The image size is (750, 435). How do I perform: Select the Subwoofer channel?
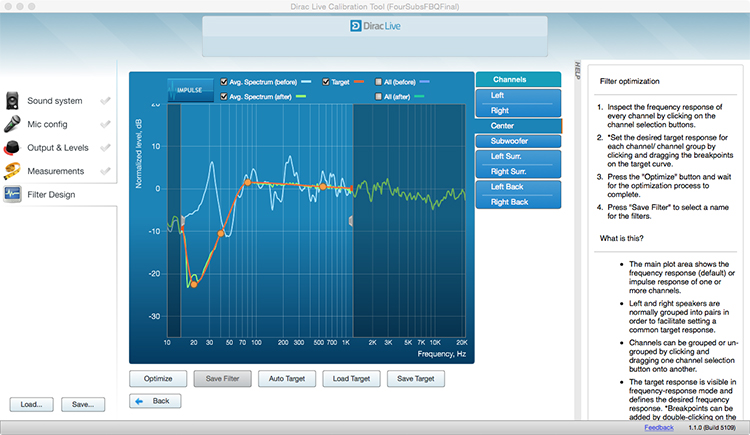tap(518, 141)
